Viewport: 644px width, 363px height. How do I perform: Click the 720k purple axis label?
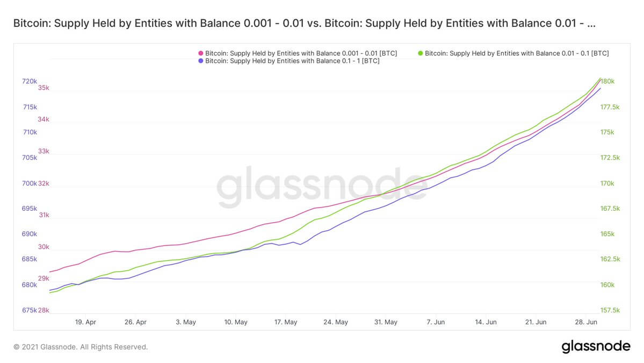tap(30, 81)
